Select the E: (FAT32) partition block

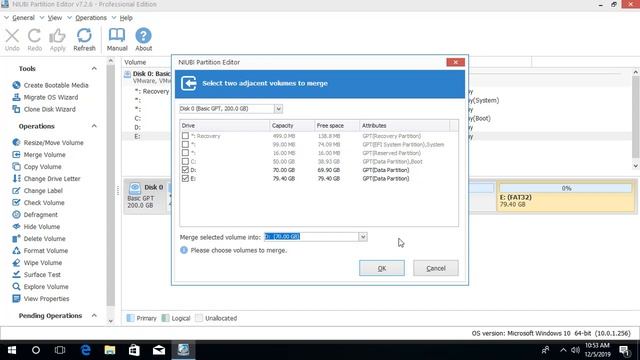566,197
